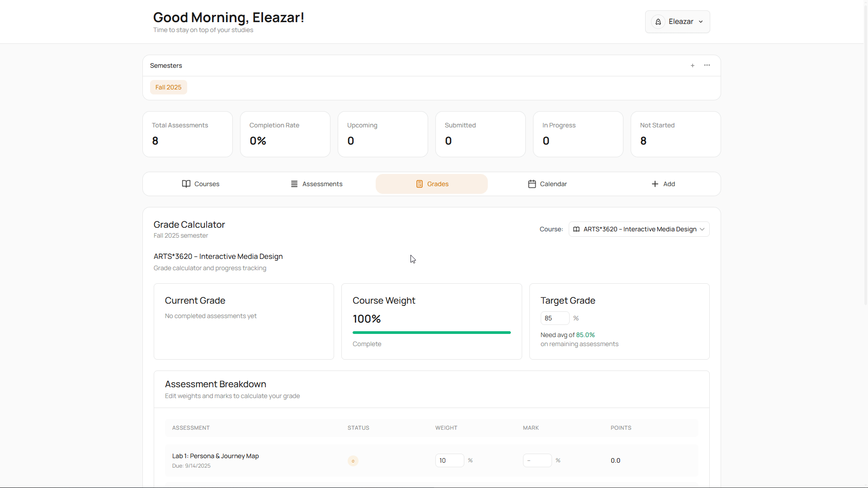868x488 pixels.
Task: Click the ASSESSMENT column header
Action: pyautogui.click(x=191, y=428)
